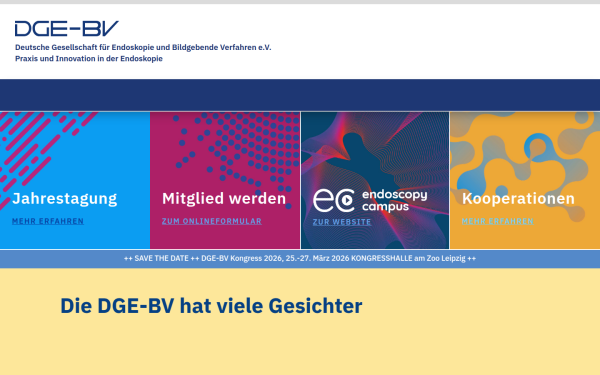Viewport: 600px width, 375px height.
Task: Click the Die DGE-BV hat viele Gesichter heading
Action: [211, 306]
